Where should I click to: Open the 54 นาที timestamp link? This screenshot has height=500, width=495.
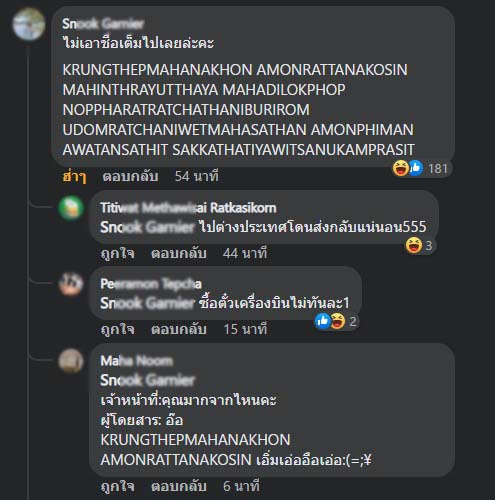click(x=197, y=176)
